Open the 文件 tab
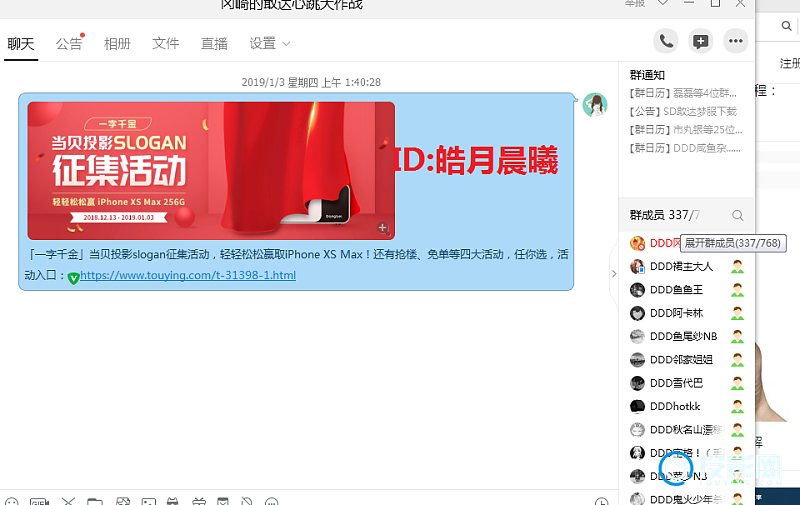800x505 pixels. click(x=165, y=44)
